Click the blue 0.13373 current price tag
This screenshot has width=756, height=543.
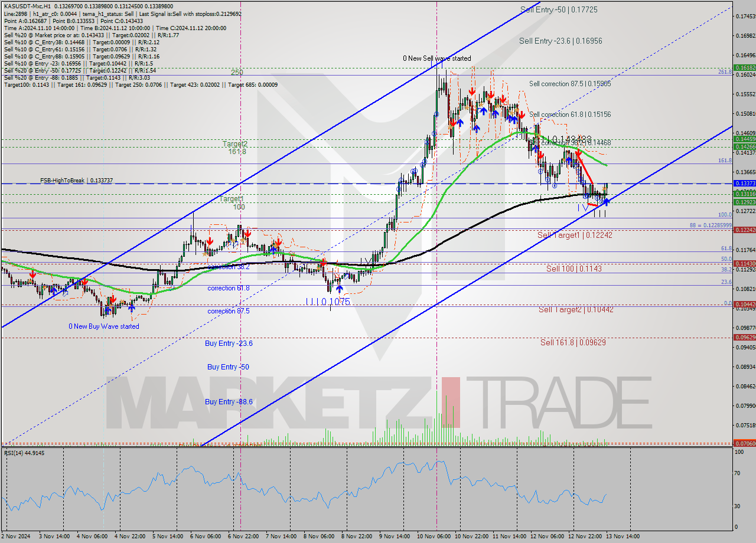tap(744, 183)
